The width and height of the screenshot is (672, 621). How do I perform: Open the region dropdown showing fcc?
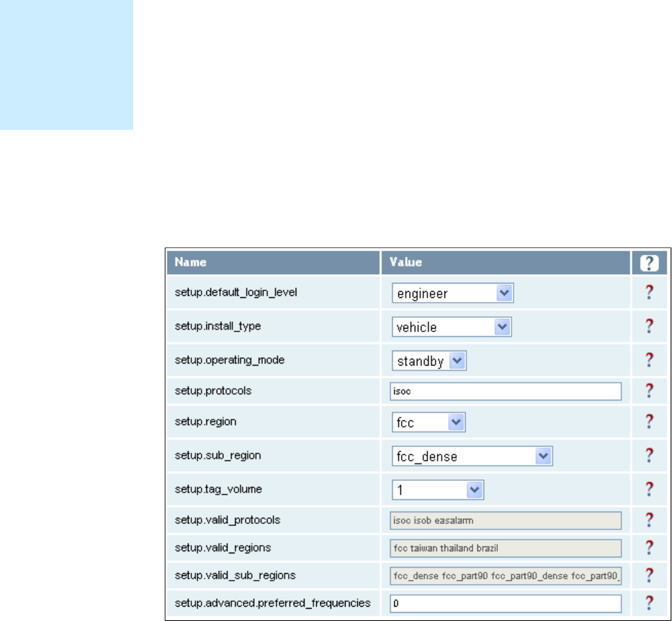point(429,422)
